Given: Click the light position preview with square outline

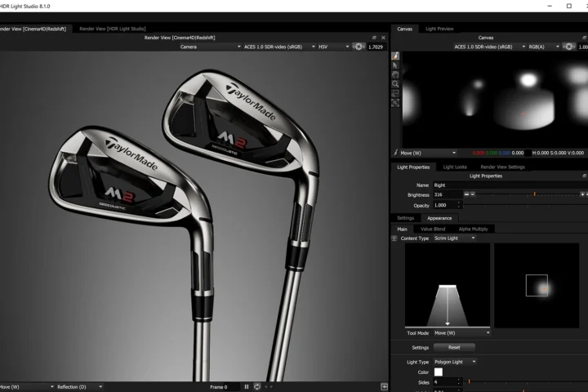Looking at the screenshot, I should (537, 286).
